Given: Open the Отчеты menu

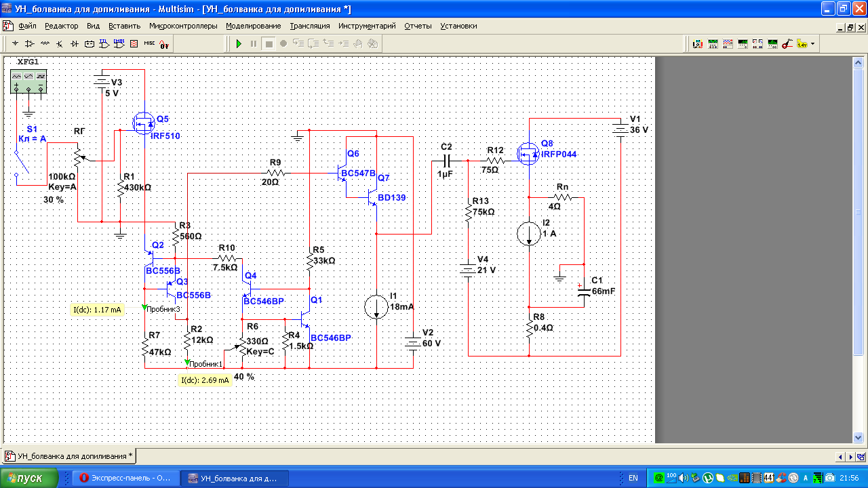Looking at the screenshot, I should [x=418, y=26].
